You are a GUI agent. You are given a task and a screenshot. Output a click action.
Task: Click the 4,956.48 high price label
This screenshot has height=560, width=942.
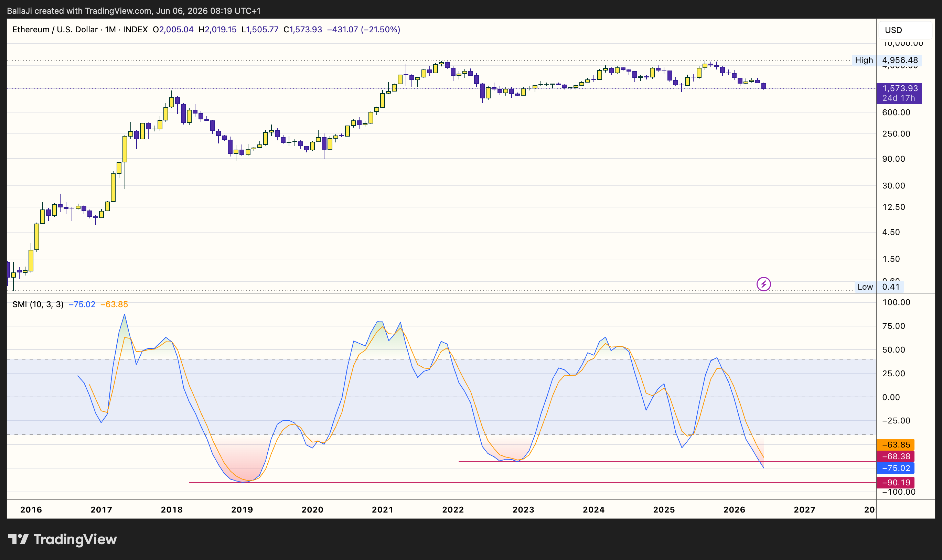(x=900, y=60)
